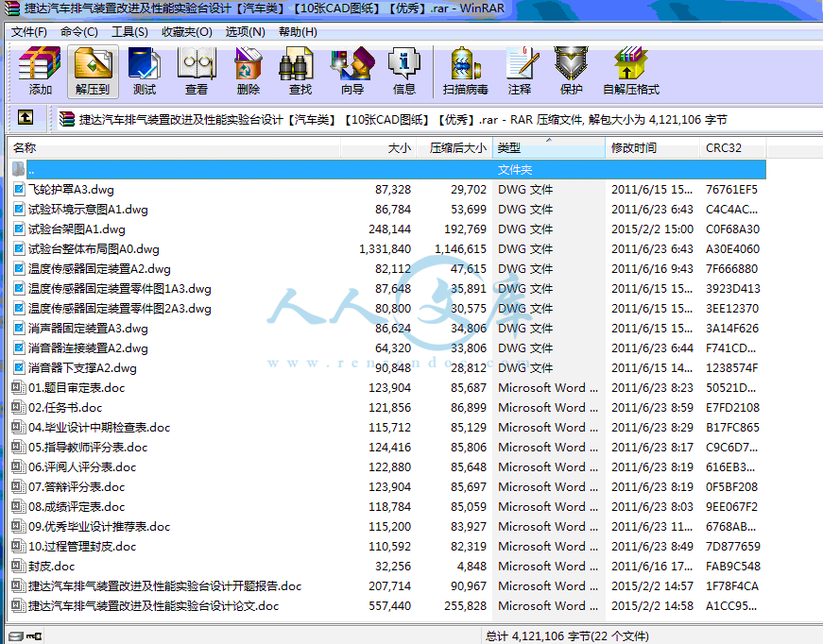The height and width of the screenshot is (644, 823).
Task: Open the 向导 (Wizard) toolbar icon
Action: 352,71
